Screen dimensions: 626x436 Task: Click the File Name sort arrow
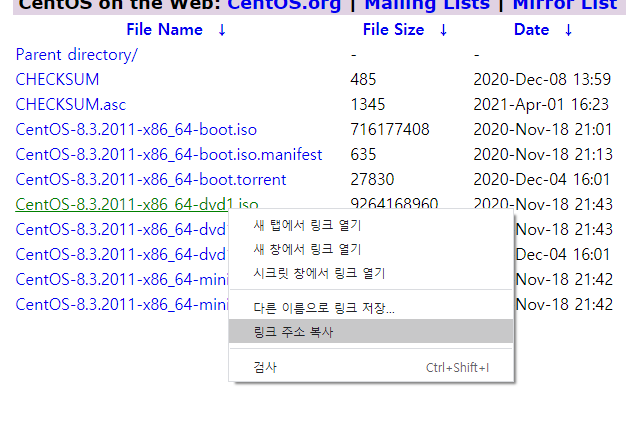(x=222, y=30)
